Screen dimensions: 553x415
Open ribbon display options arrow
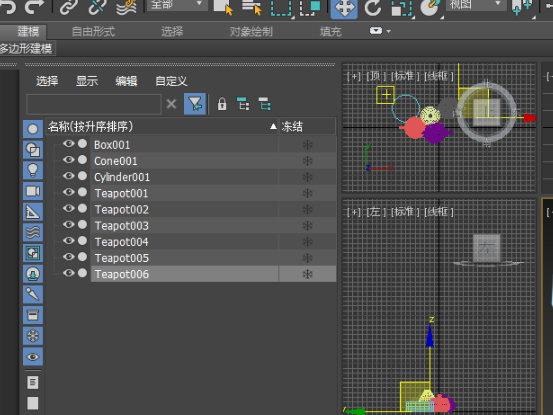click(x=389, y=31)
